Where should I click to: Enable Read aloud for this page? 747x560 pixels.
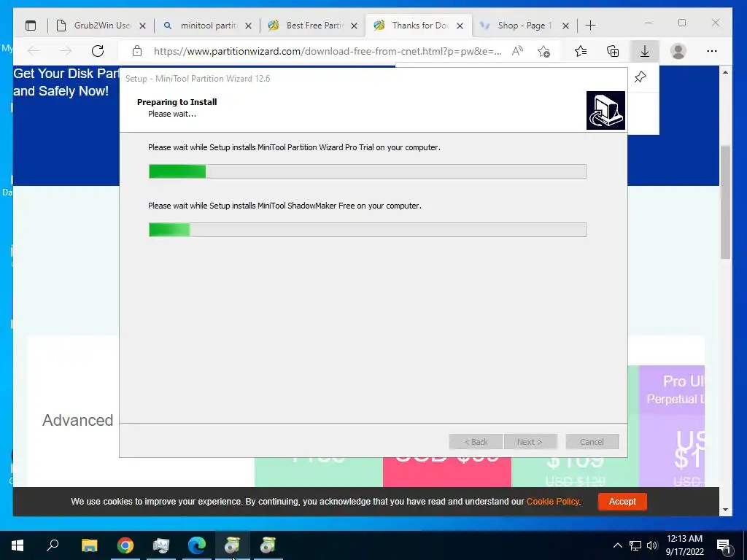click(517, 51)
